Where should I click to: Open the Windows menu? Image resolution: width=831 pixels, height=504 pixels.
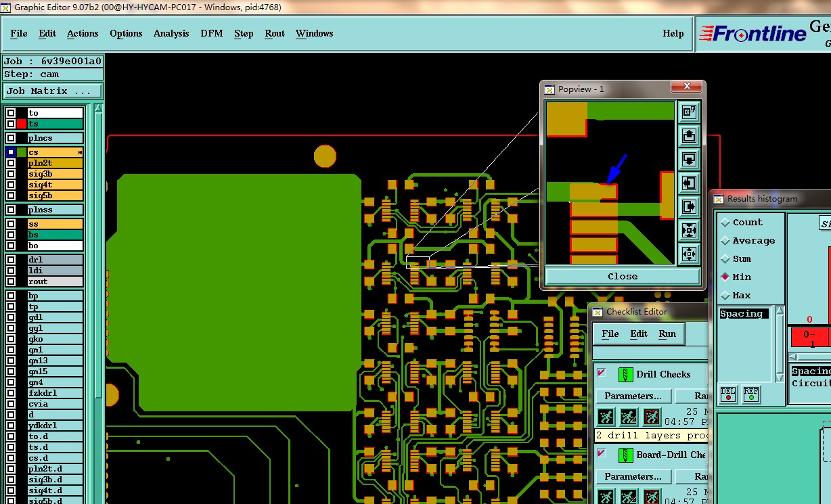point(314,33)
